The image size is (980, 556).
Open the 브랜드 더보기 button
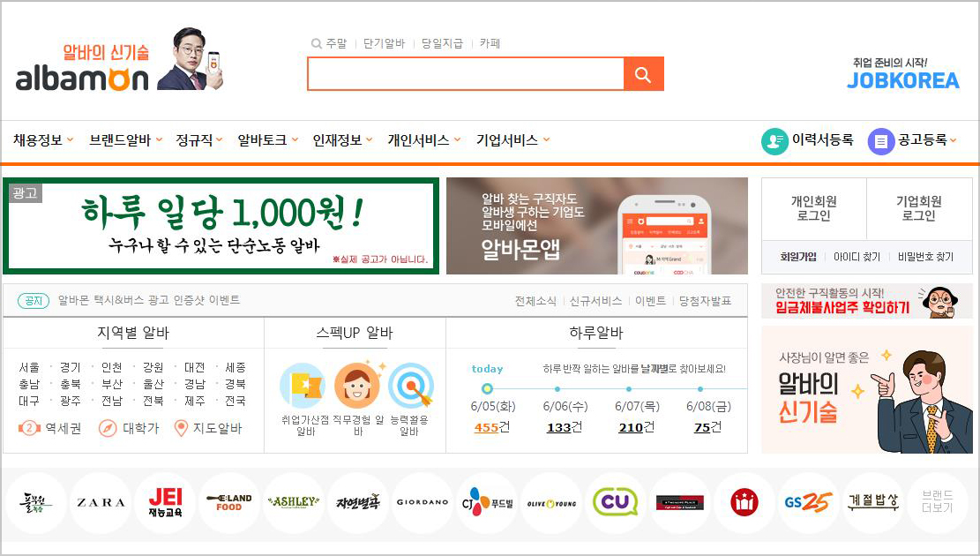point(938,503)
